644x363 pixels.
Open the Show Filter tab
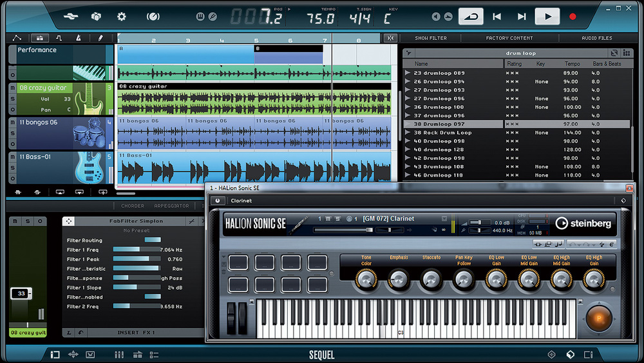click(x=430, y=38)
